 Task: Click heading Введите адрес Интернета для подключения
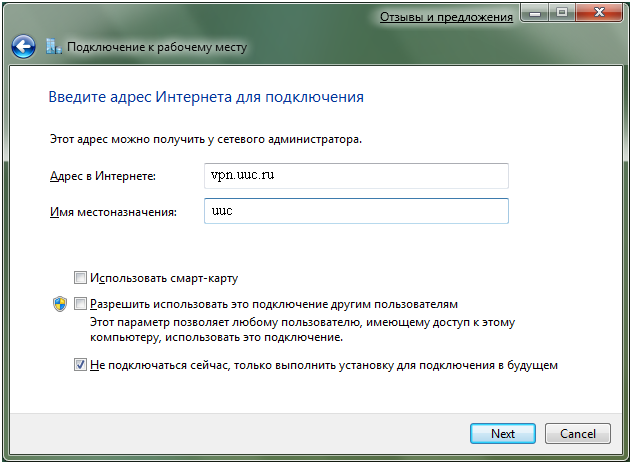click(x=206, y=97)
